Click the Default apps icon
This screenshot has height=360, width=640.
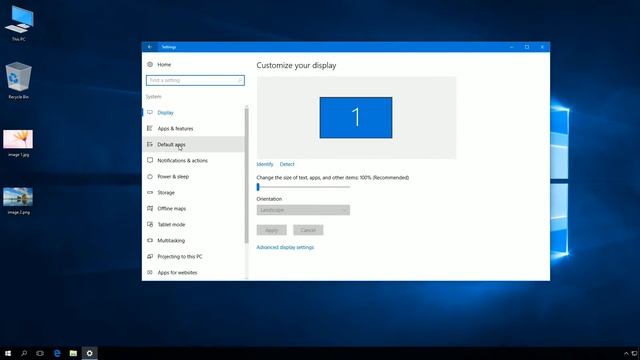(150, 144)
